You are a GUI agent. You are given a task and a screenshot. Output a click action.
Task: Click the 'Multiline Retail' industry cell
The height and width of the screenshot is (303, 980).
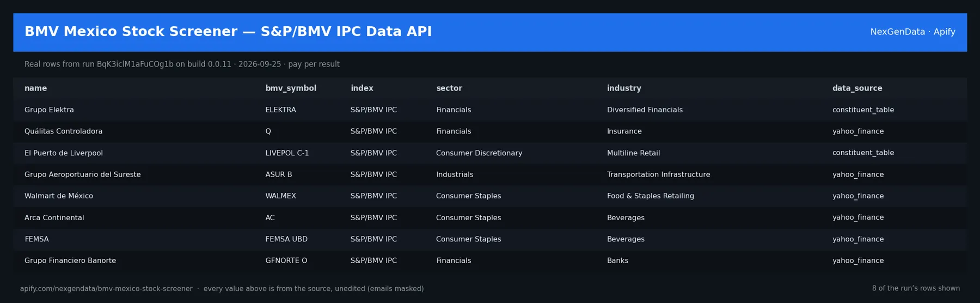[633, 153]
